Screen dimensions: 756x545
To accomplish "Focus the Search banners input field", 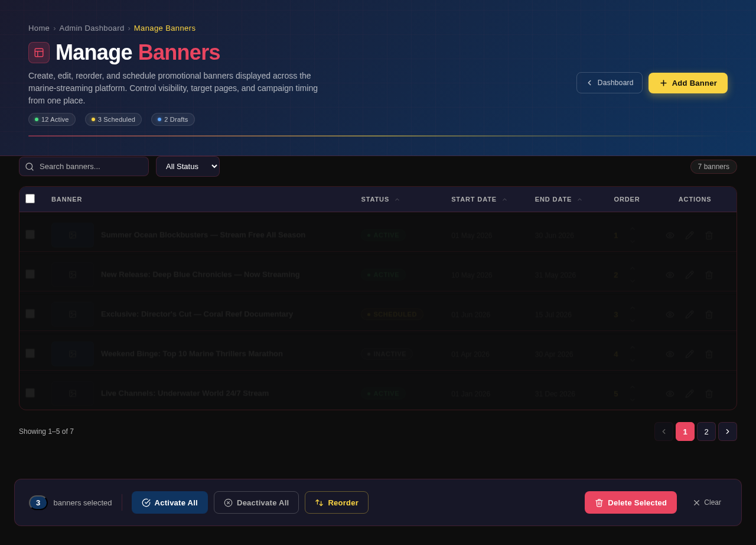I will point(84,167).
